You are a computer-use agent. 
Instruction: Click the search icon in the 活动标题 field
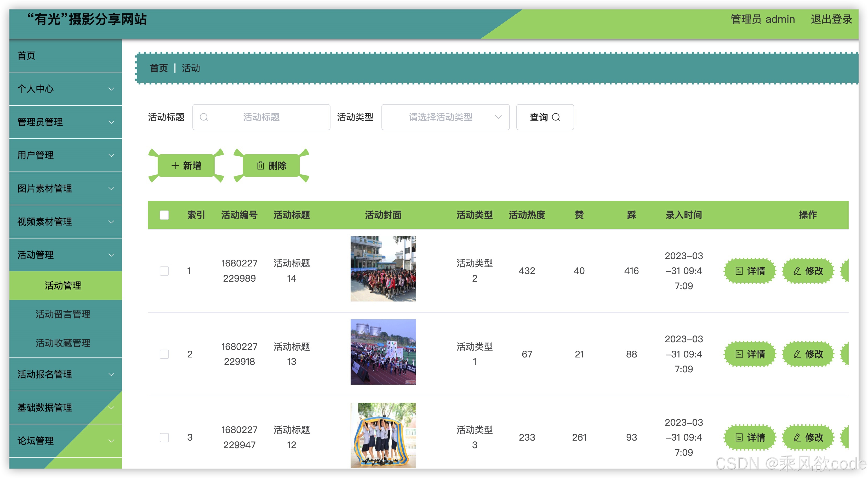pyautogui.click(x=204, y=117)
